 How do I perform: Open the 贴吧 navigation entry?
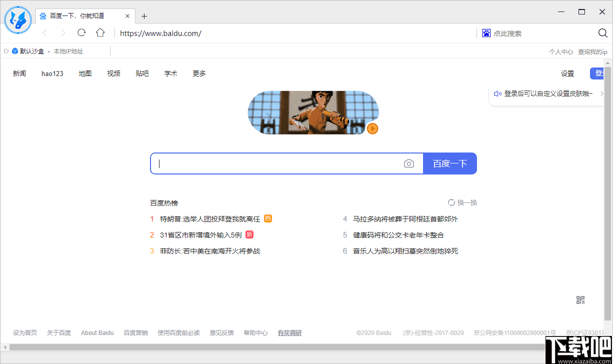click(142, 73)
